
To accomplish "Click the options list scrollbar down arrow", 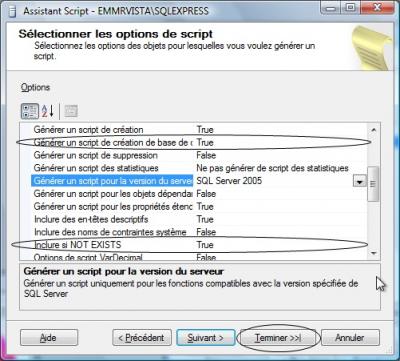I will [373, 253].
